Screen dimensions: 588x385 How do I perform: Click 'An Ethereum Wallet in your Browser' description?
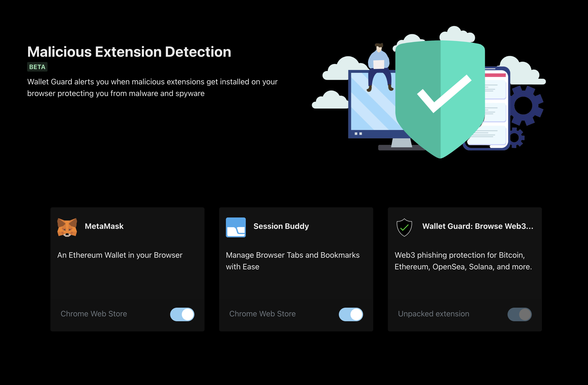pos(120,255)
